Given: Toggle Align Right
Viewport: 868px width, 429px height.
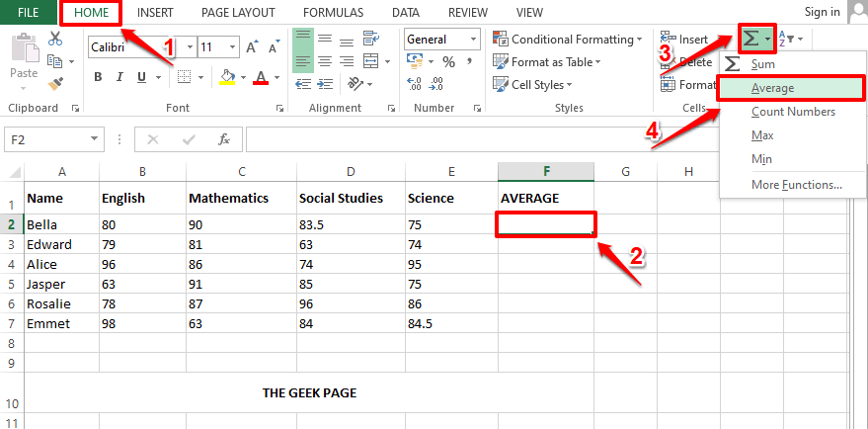Looking at the screenshot, I should 347,61.
